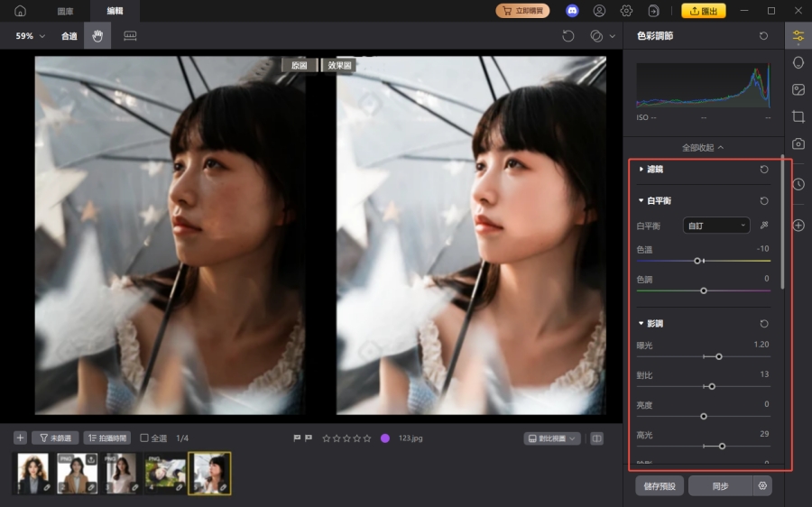Image resolution: width=812 pixels, height=507 pixels.
Task: Open the portrait retouch panel in sidebar
Action: (798, 62)
